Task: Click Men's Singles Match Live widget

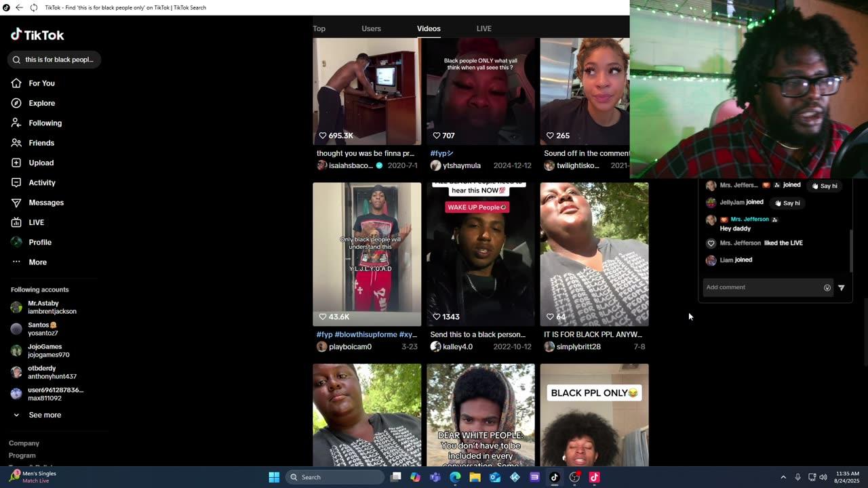Action: [33, 477]
